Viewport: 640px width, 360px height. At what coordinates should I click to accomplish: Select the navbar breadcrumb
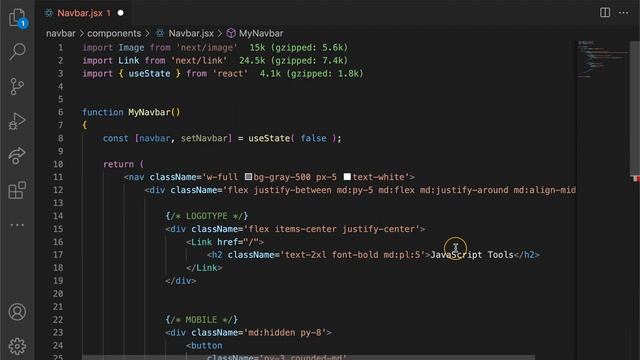(x=61, y=33)
